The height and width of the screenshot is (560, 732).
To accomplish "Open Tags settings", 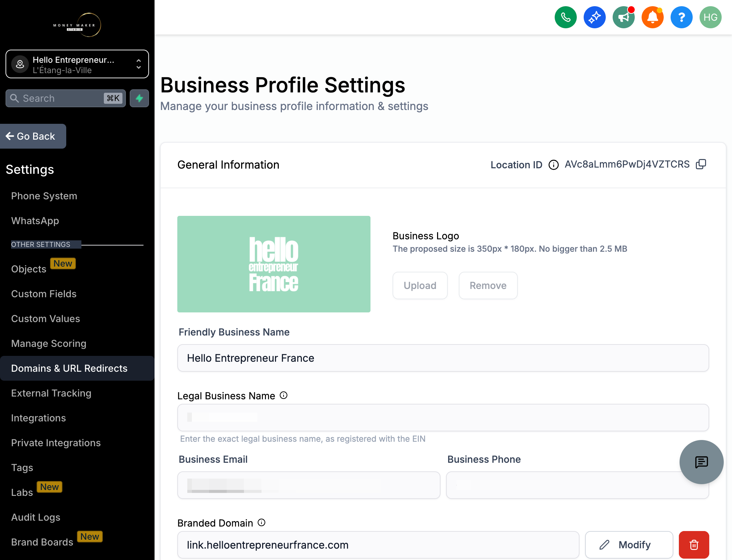I will [x=22, y=468].
